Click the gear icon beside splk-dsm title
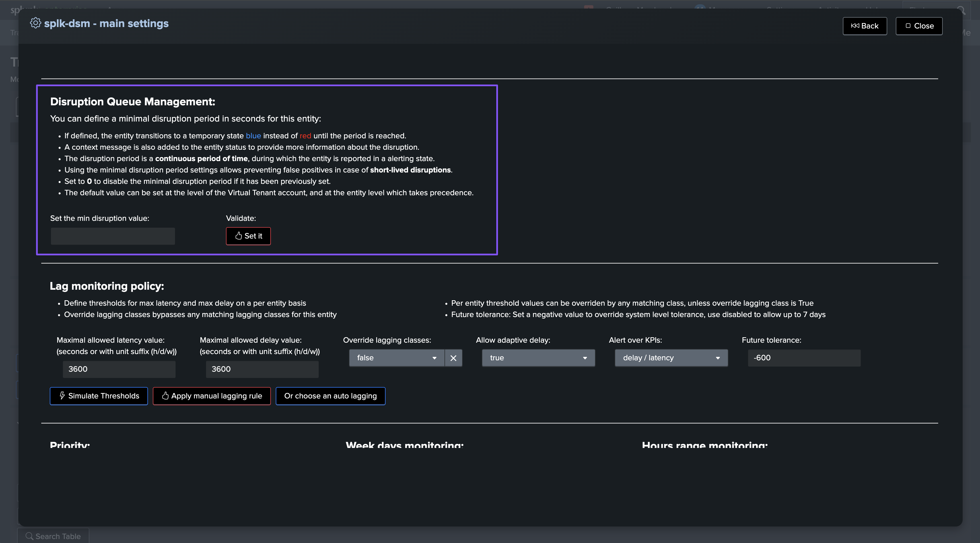This screenshot has height=543, width=980. pyautogui.click(x=35, y=23)
